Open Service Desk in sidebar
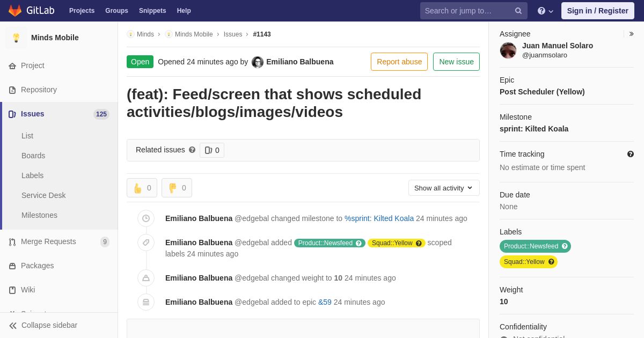The image size is (644, 338). click(43, 195)
